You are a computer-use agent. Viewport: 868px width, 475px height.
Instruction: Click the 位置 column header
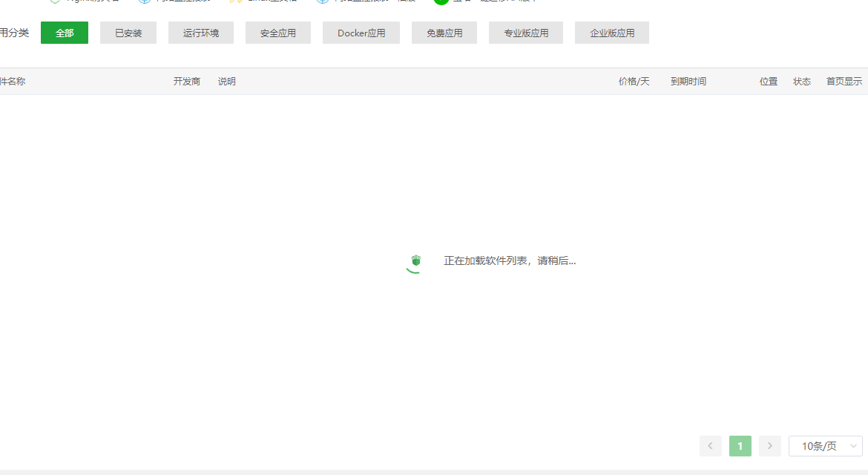[769, 82]
